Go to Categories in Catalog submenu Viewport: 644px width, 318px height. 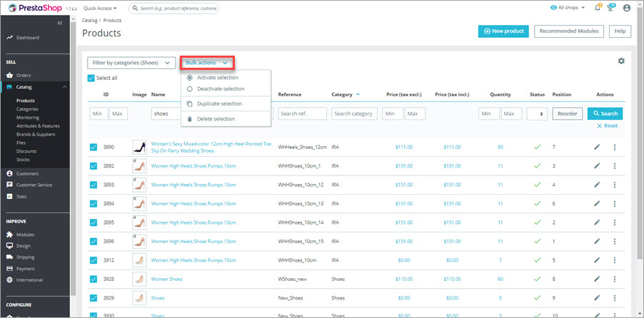point(27,109)
